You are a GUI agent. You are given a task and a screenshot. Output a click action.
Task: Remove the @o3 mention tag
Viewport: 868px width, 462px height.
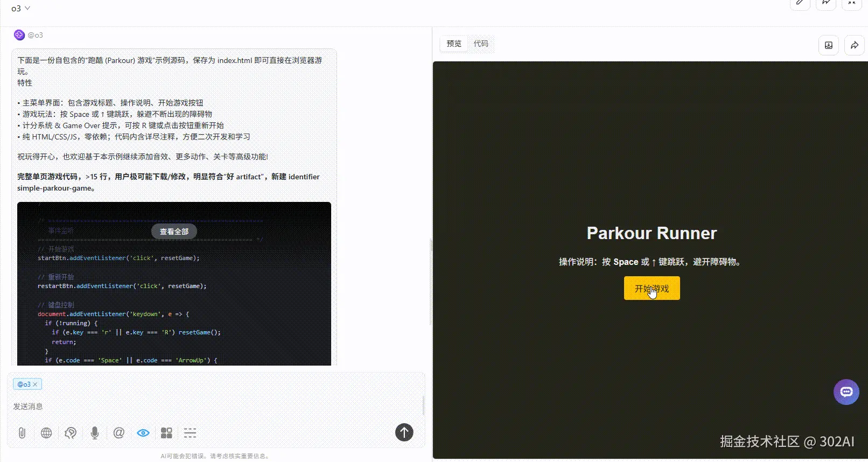tap(35, 384)
